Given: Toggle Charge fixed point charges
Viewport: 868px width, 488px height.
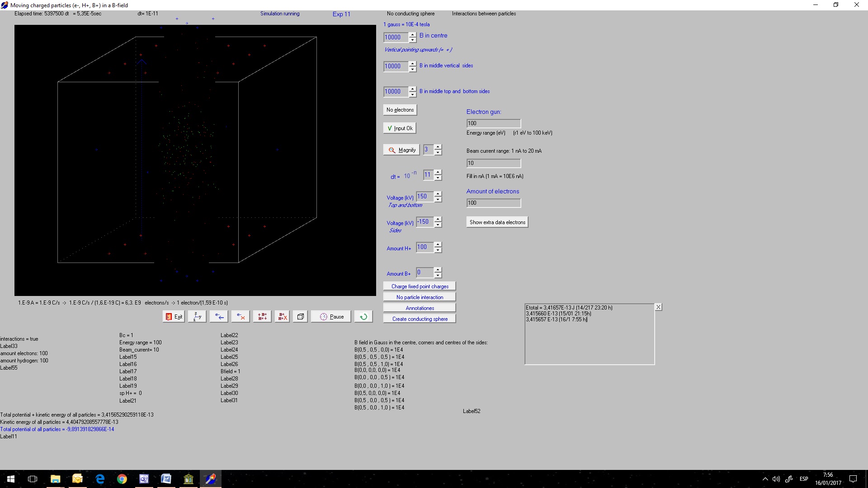Looking at the screenshot, I should pos(420,286).
